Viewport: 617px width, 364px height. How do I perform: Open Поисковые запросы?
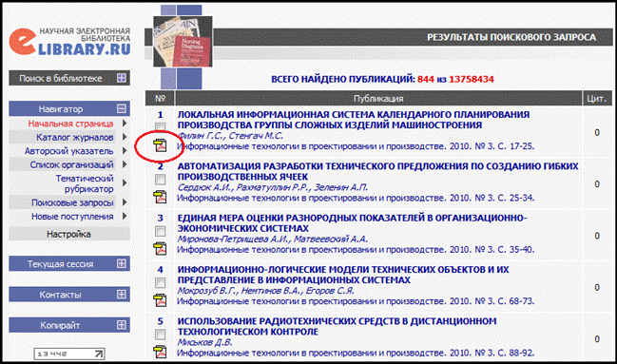72,202
